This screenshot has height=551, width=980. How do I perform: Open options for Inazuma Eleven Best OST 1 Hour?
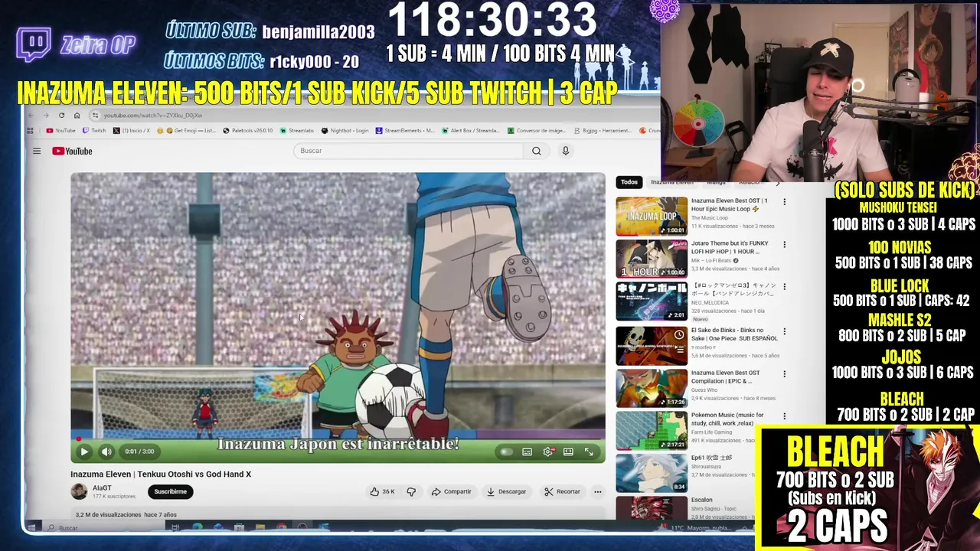click(x=784, y=202)
